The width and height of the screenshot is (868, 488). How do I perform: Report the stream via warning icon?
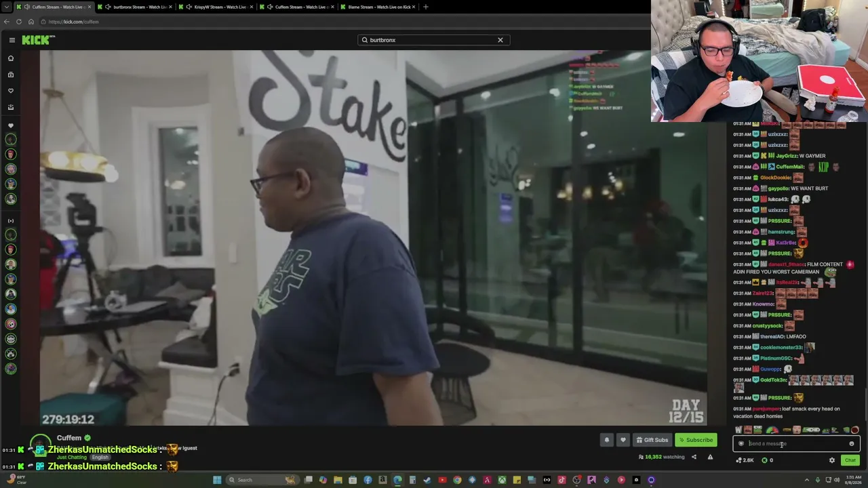coord(710,457)
